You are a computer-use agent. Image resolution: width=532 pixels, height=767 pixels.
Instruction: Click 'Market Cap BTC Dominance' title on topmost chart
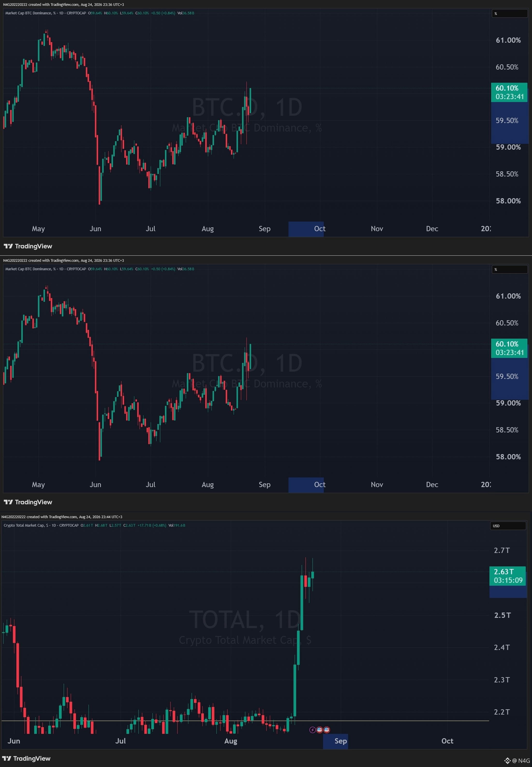pyautogui.click(x=28, y=13)
